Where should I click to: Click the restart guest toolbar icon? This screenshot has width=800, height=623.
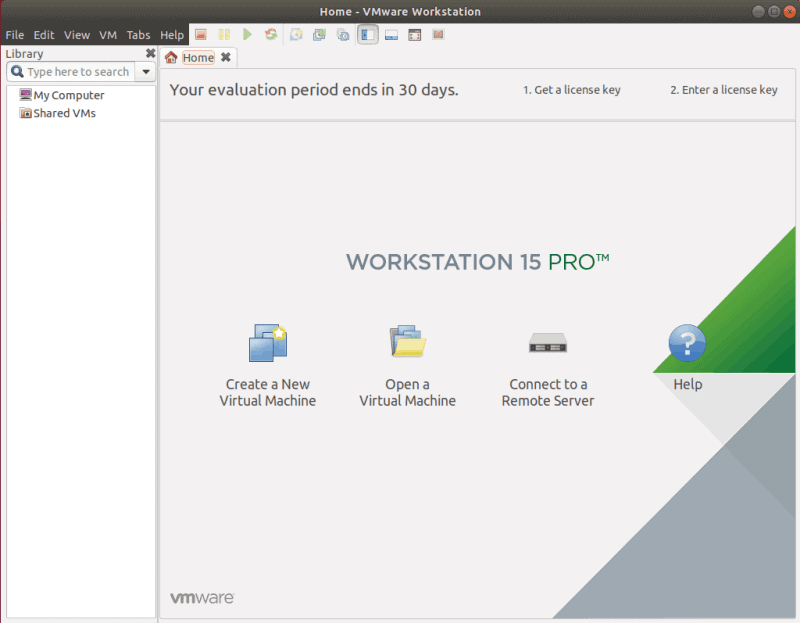tap(271, 35)
